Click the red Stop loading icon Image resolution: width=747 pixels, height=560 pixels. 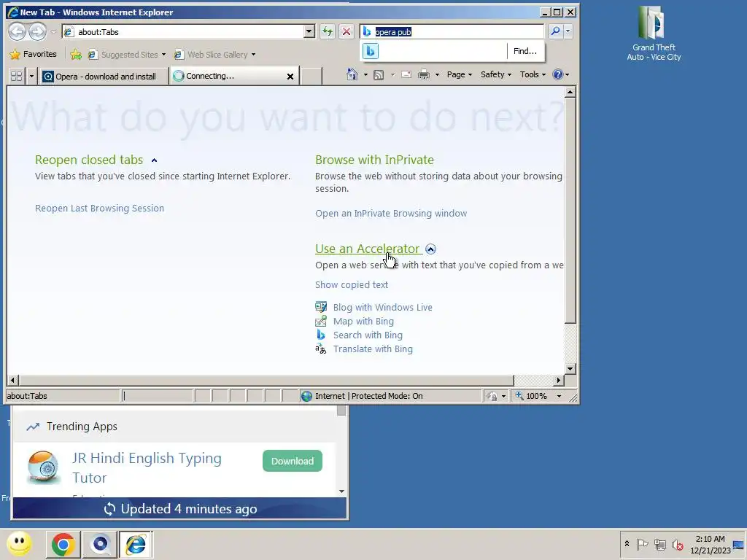click(x=347, y=32)
